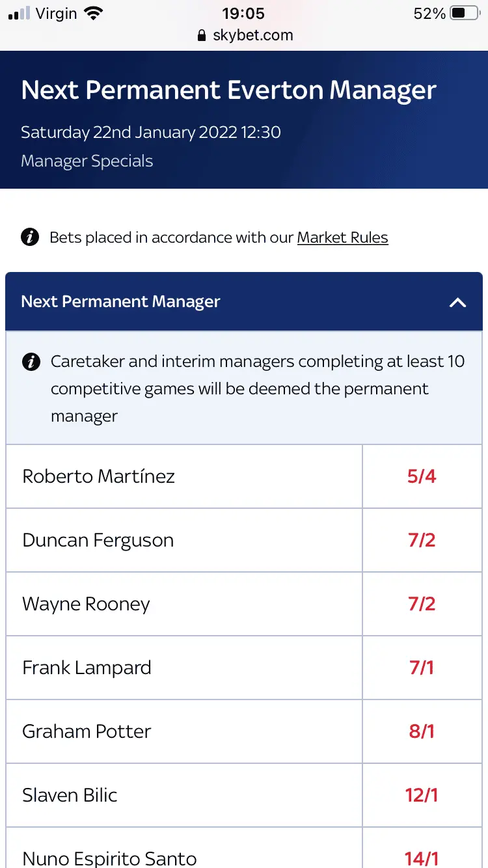Tap the Wi-Fi icon in status bar

(x=94, y=14)
